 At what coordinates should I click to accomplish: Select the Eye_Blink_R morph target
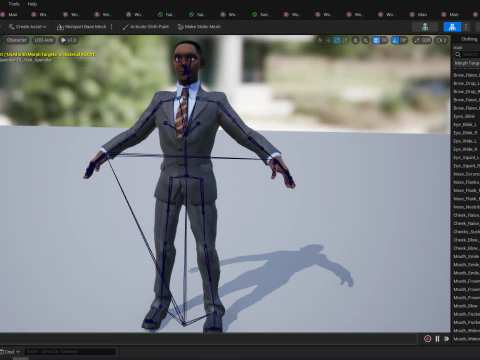coord(466,133)
